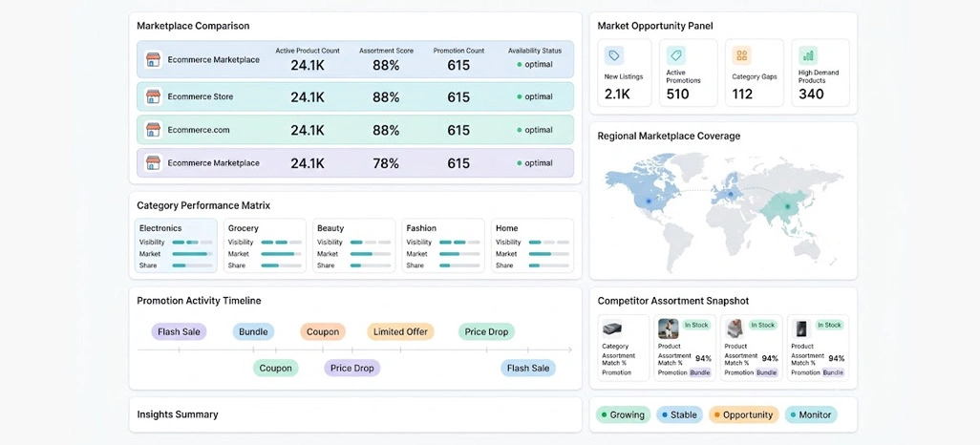Toggle the Opportunity legend chip
The height and width of the screenshot is (445, 980).
click(744, 414)
